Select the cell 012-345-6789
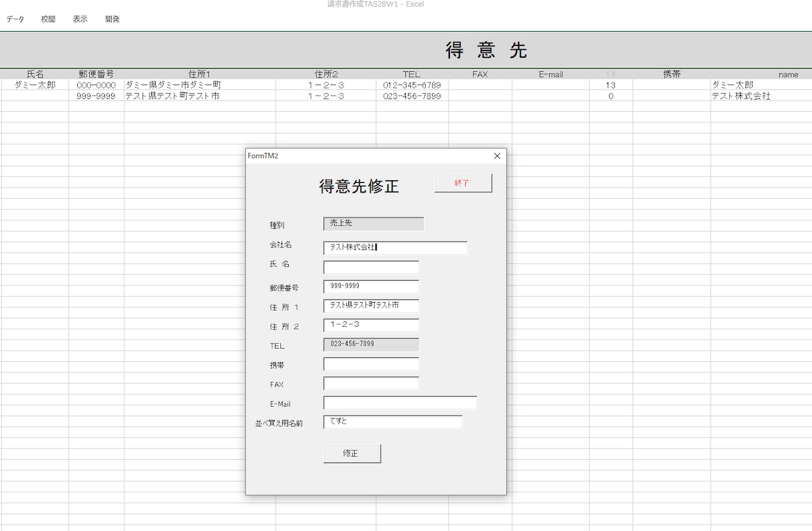 pos(412,85)
